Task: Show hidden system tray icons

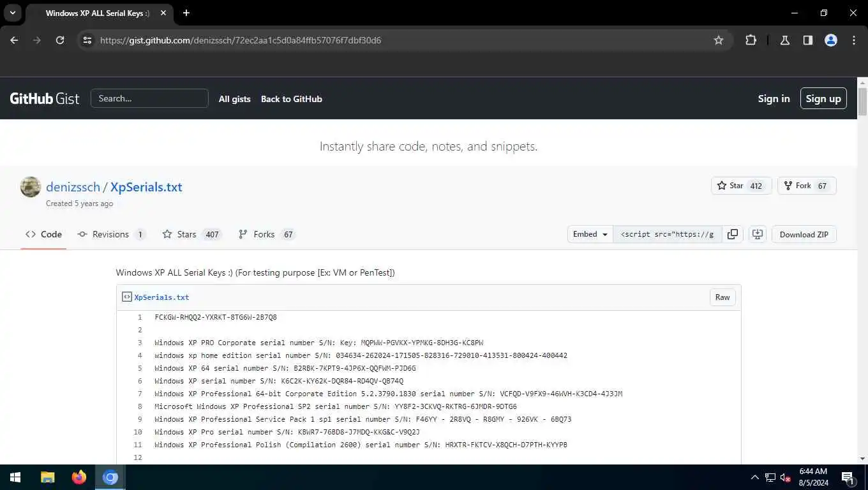Action: coord(754,477)
